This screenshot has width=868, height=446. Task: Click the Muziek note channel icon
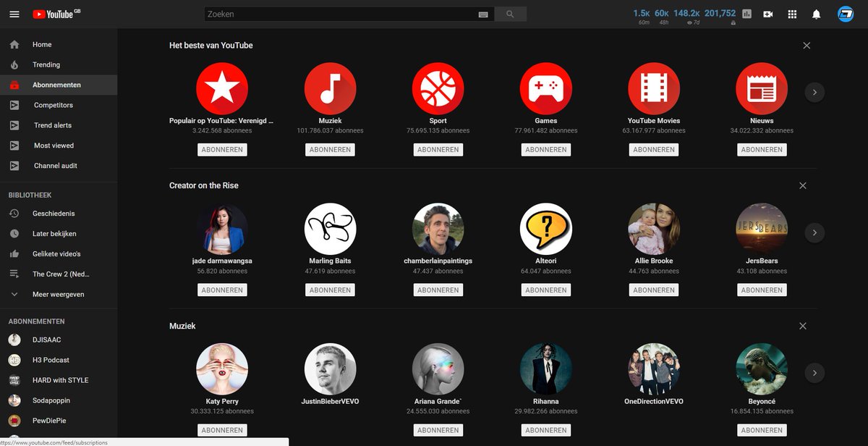330,88
